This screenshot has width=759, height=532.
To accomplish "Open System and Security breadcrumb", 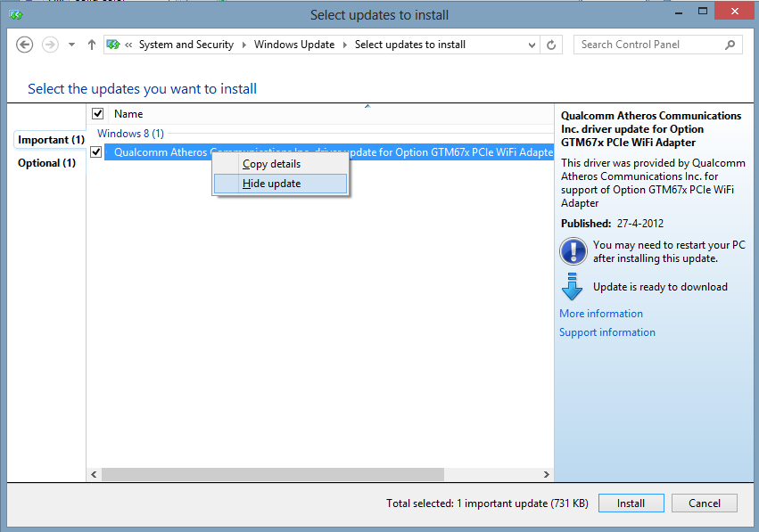I will [186, 45].
